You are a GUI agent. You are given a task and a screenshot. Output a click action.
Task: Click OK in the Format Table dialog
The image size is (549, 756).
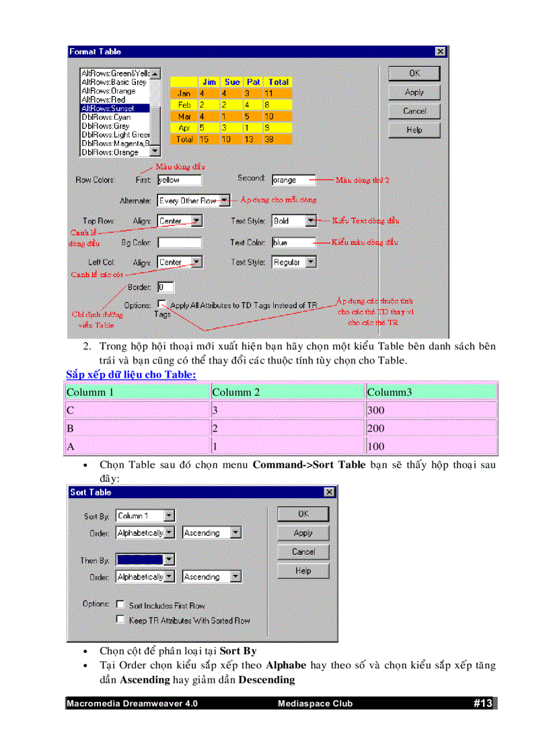pyautogui.click(x=414, y=73)
